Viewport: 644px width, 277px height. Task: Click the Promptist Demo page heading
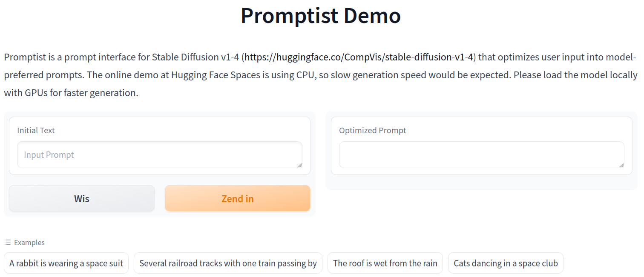click(x=321, y=16)
